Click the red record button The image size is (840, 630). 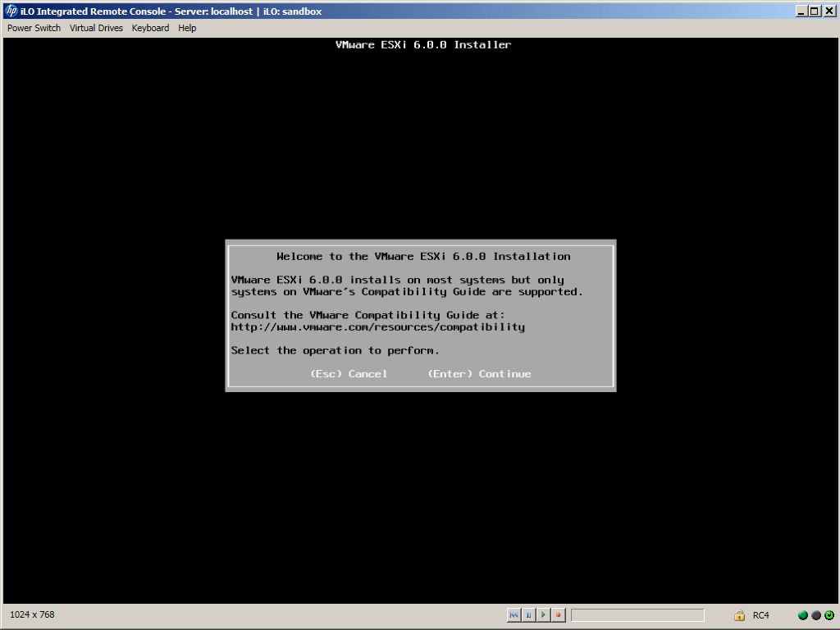(x=558, y=615)
